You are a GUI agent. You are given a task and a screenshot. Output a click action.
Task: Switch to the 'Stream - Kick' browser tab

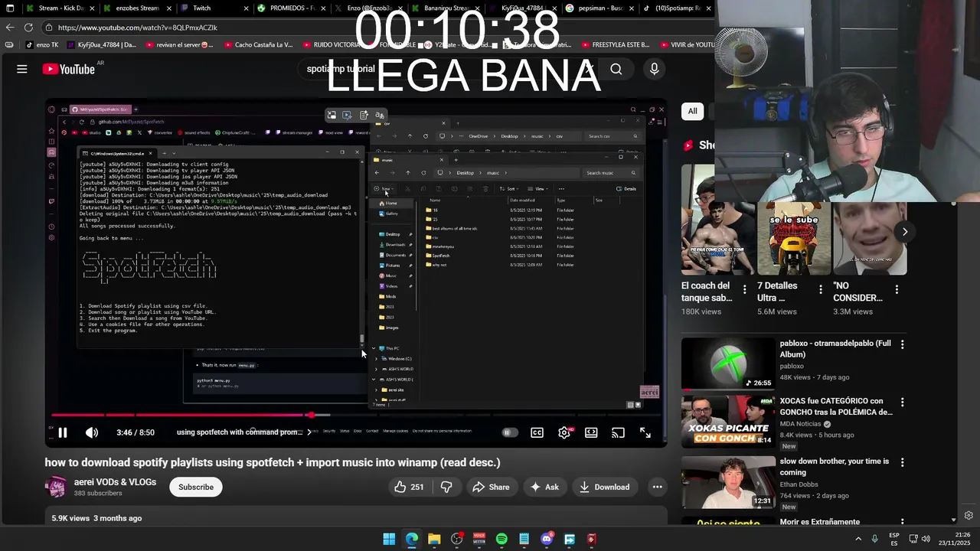[x=56, y=8]
